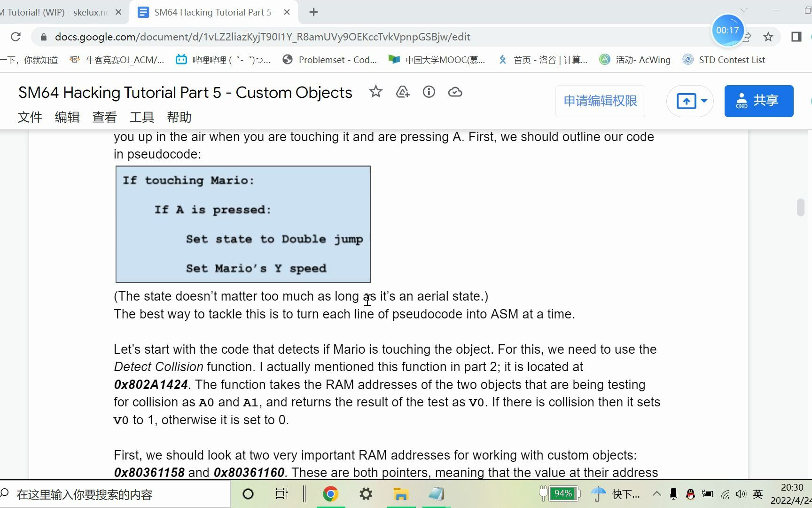The width and height of the screenshot is (812, 508).
Task: Open the STD Contest List bookmark
Action: click(724, 60)
